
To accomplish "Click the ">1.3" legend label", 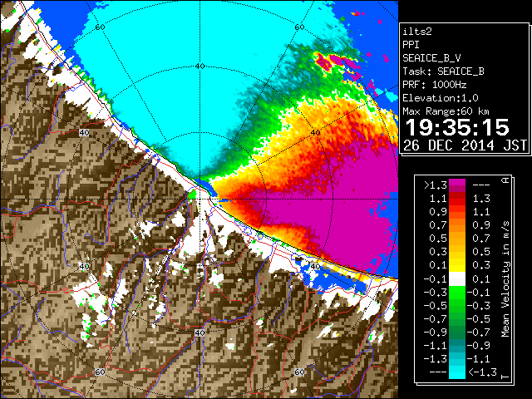I will click(435, 185).
